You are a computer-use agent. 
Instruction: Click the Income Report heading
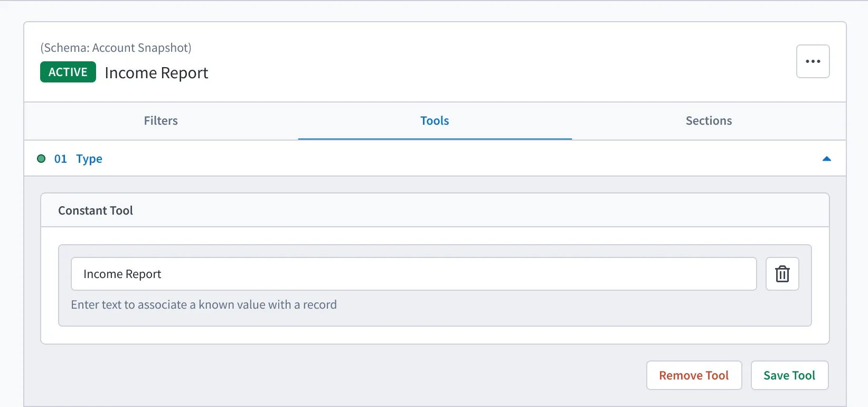[156, 73]
